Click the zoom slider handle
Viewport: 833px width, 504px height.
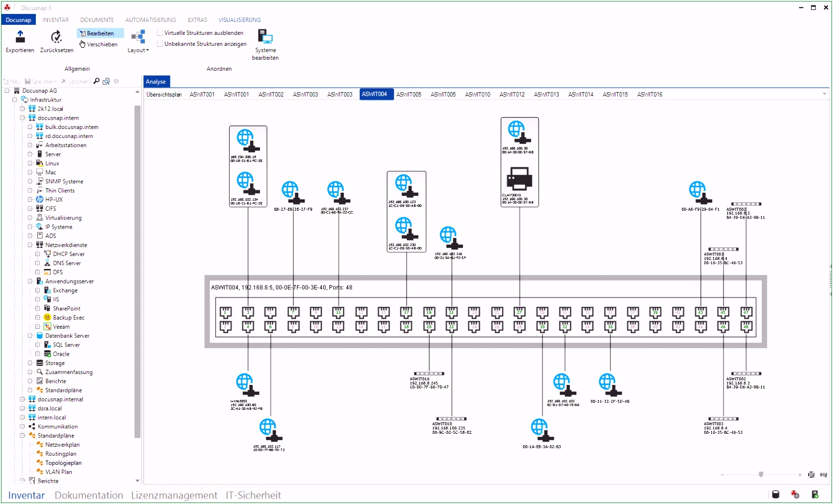761,475
